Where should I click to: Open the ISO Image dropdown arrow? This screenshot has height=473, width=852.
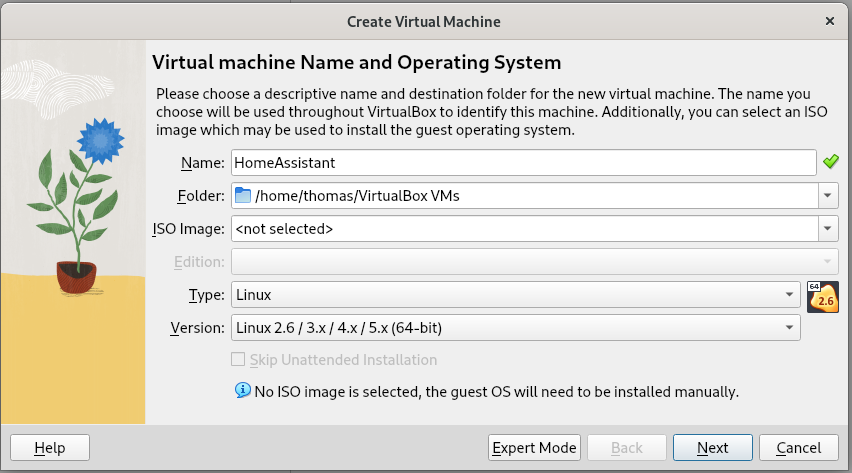(x=828, y=229)
